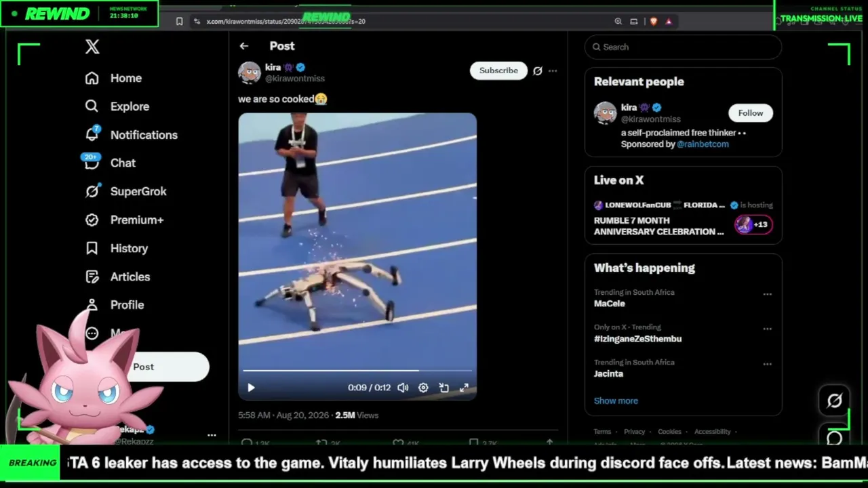868x488 pixels.
Task: Open the MaCele trending topic
Action: 610,304
